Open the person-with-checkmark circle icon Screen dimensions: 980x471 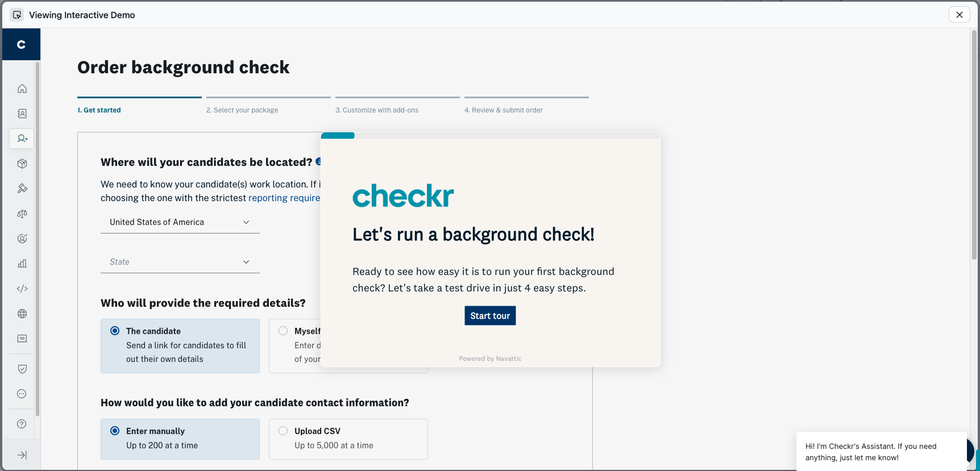point(22,239)
